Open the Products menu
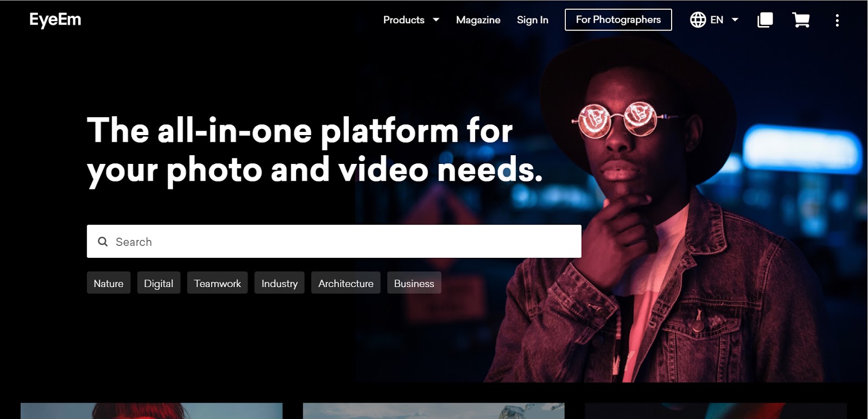 coord(404,20)
